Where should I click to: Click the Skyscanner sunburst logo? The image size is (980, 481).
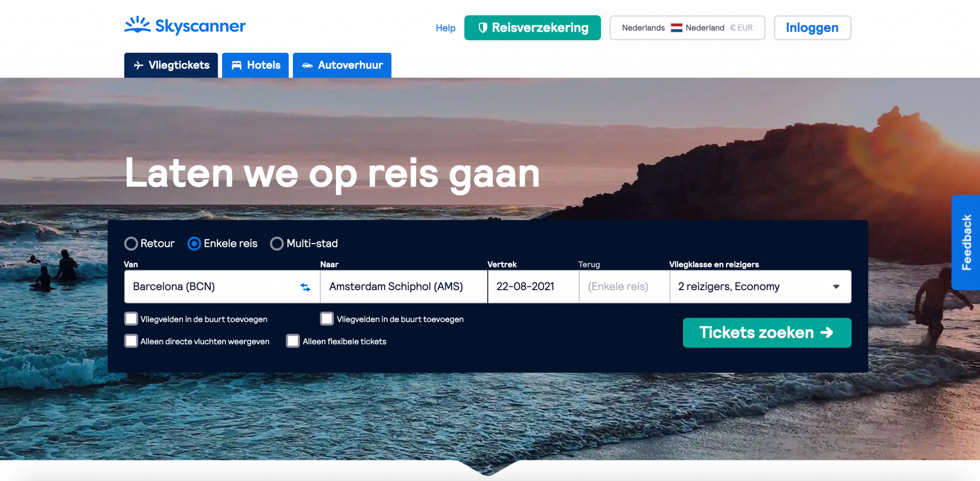pos(137,25)
